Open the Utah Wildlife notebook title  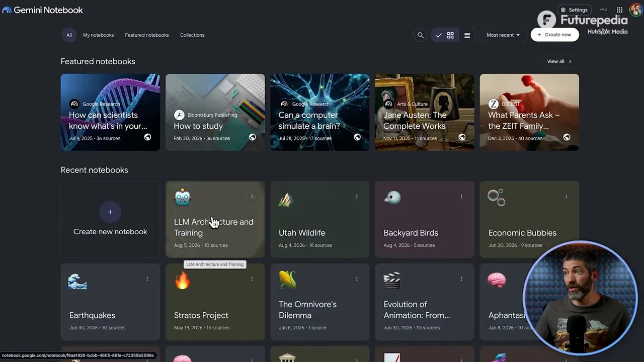coord(302,233)
